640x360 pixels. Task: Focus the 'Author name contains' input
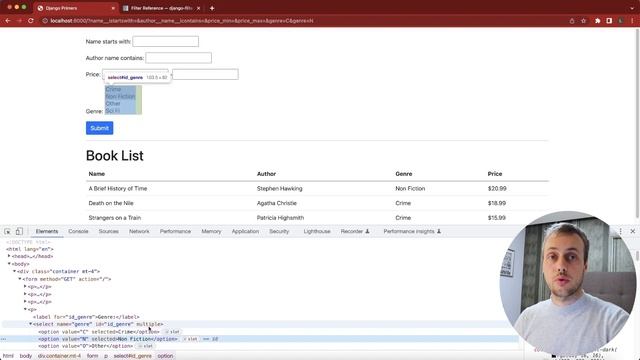[178, 58]
